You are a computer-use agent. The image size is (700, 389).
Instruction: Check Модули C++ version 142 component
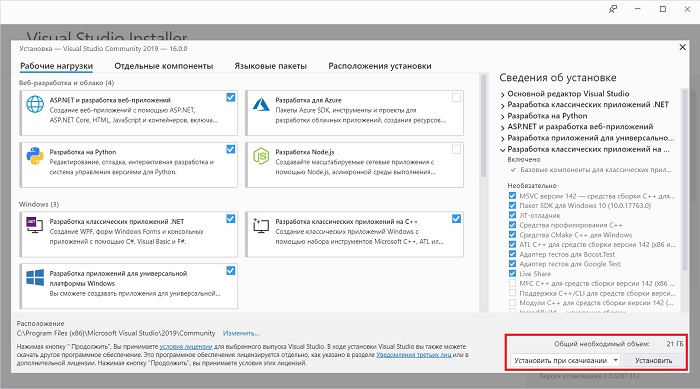click(x=512, y=302)
